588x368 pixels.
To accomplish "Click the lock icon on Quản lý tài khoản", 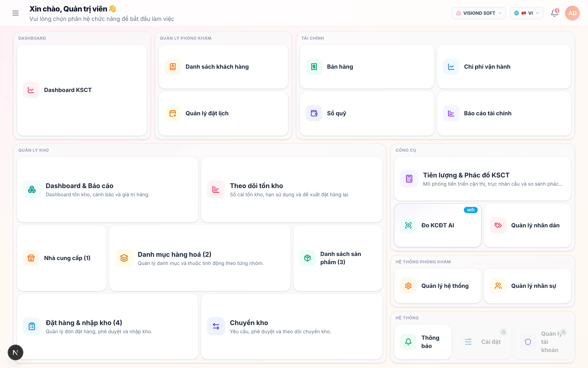I will [563, 332].
